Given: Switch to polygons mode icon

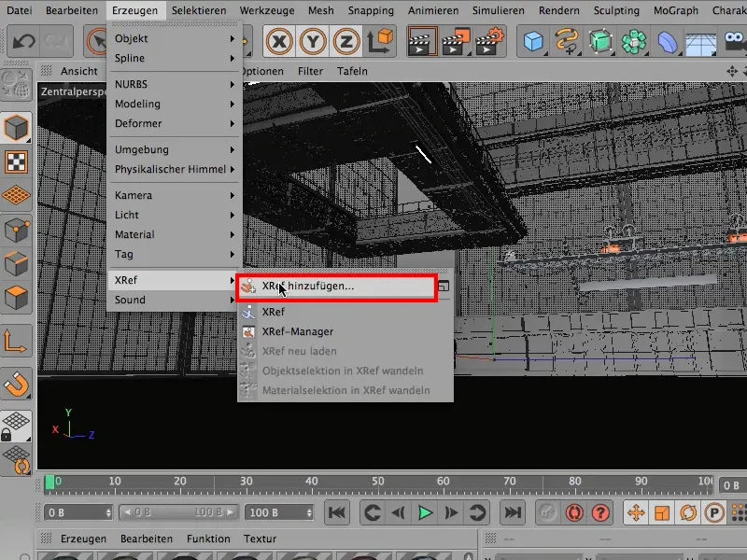Looking at the screenshot, I should (x=16, y=298).
